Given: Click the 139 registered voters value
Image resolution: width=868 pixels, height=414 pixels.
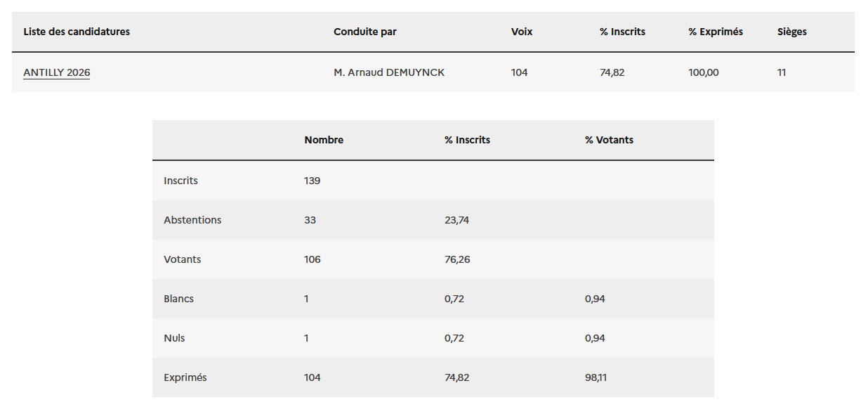Looking at the screenshot, I should coord(312,181).
